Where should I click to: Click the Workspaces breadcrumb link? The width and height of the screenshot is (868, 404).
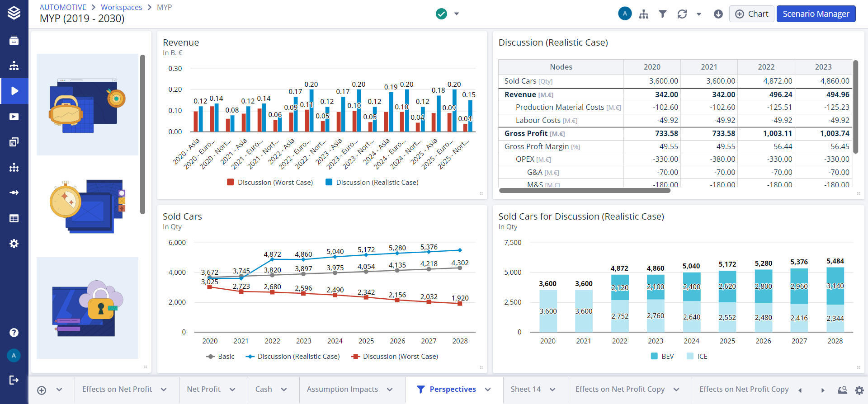121,7
